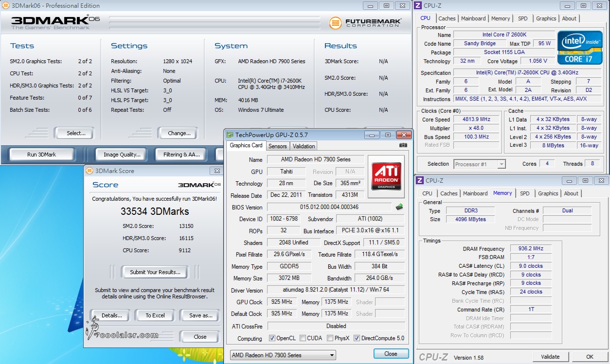Click the ATI Radeon Graphics logo
The width and height of the screenshot is (610, 364).
(387, 176)
